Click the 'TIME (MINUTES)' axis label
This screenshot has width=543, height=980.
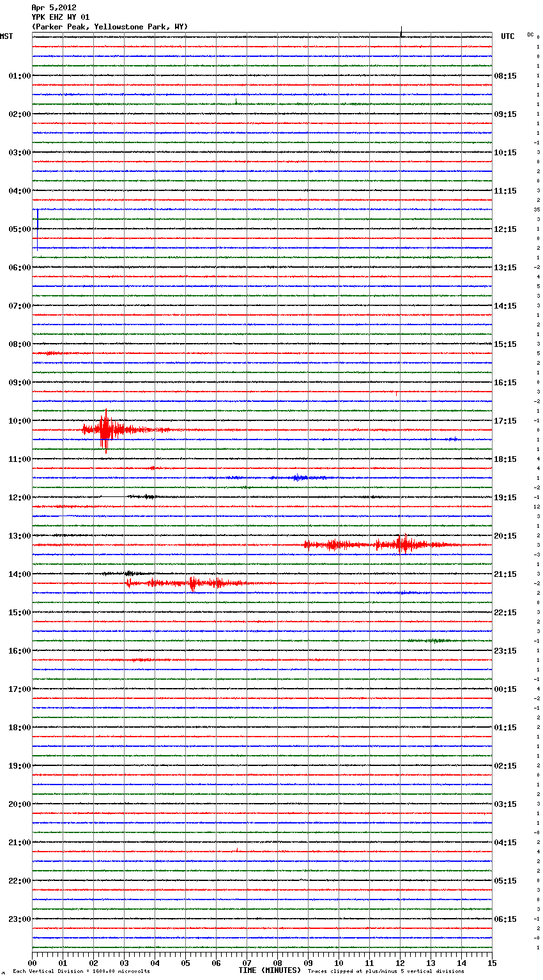(x=270, y=970)
